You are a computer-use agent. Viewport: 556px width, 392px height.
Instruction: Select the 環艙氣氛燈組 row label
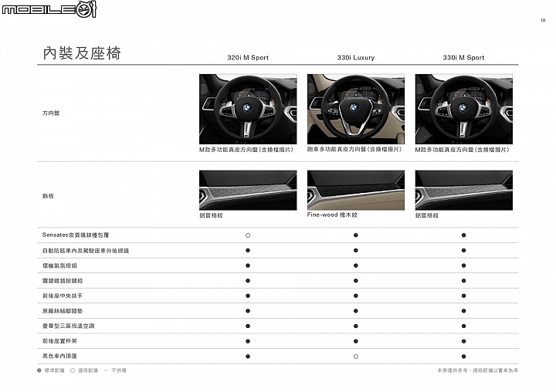pyautogui.click(x=59, y=265)
